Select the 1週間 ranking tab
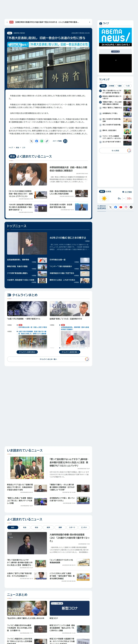Image resolution: width=138 pixels, height=644 pixels. (x=120, y=86)
